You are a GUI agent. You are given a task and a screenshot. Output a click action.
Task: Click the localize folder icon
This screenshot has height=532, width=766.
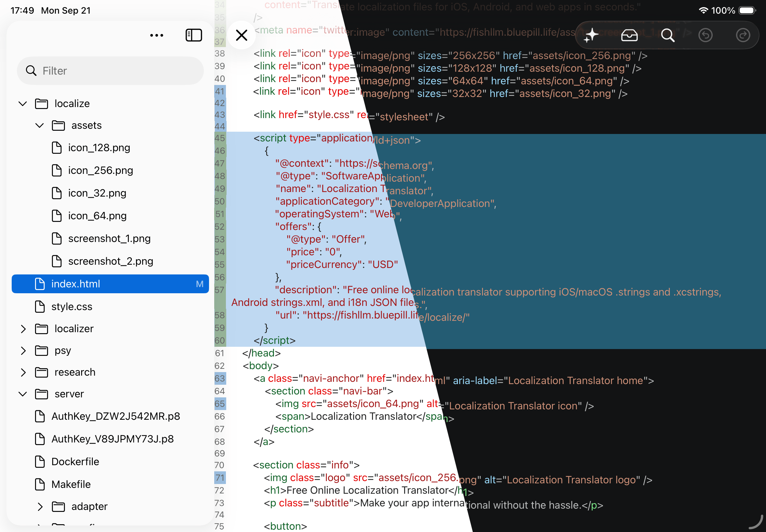(x=41, y=104)
